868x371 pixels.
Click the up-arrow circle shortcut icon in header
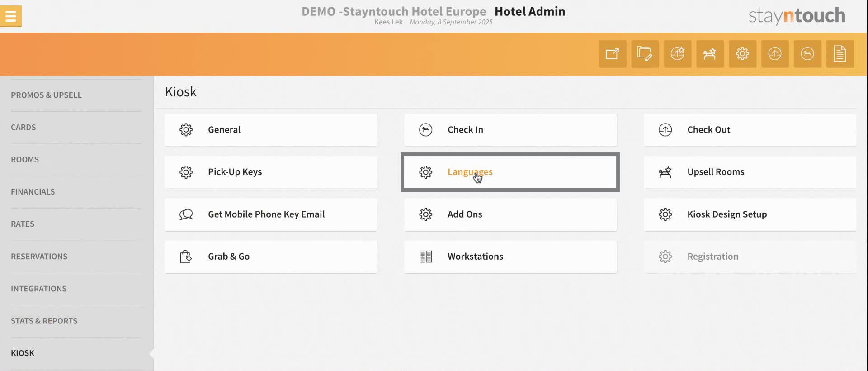(775, 54)
